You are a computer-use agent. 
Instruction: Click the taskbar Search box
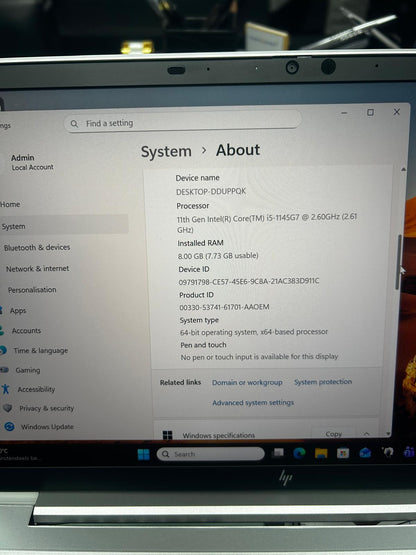pos(210,454)
